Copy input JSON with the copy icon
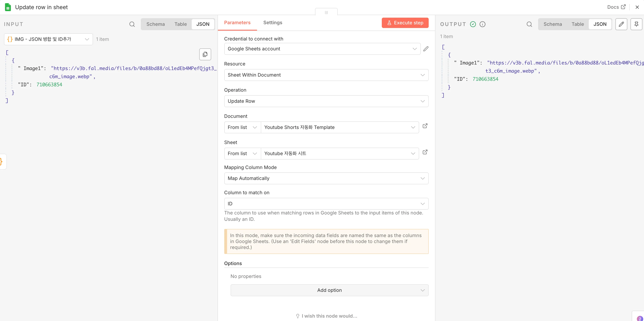644x321 pixels. tap(205, 54)
